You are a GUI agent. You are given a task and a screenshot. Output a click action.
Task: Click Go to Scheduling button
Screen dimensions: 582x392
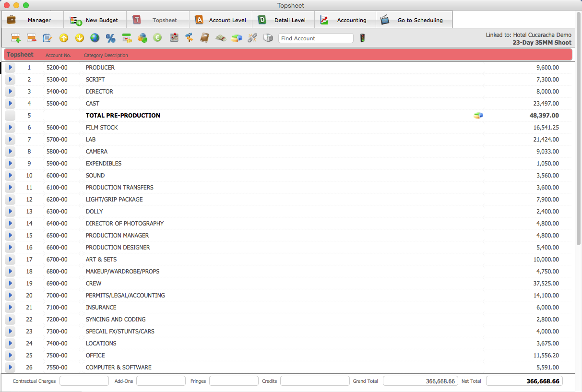[x=414, y=20]
